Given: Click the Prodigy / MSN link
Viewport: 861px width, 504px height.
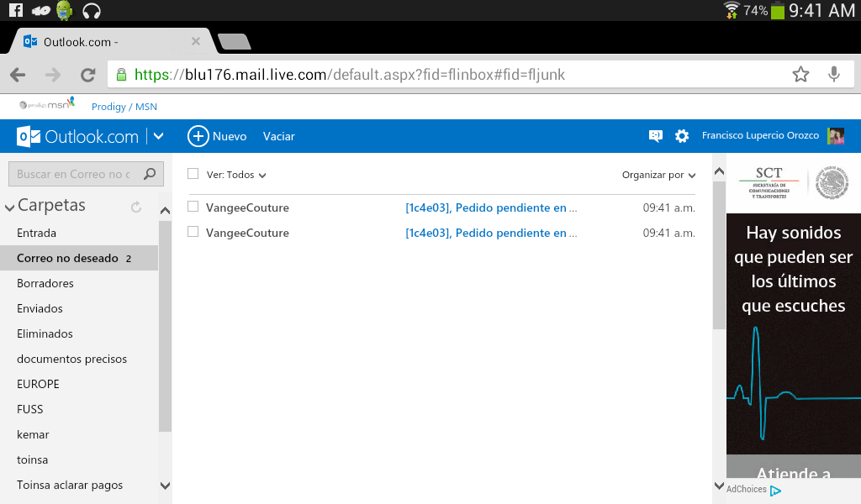Looking at the screenshot, I should pyautogui.click(x=124, y=107).
